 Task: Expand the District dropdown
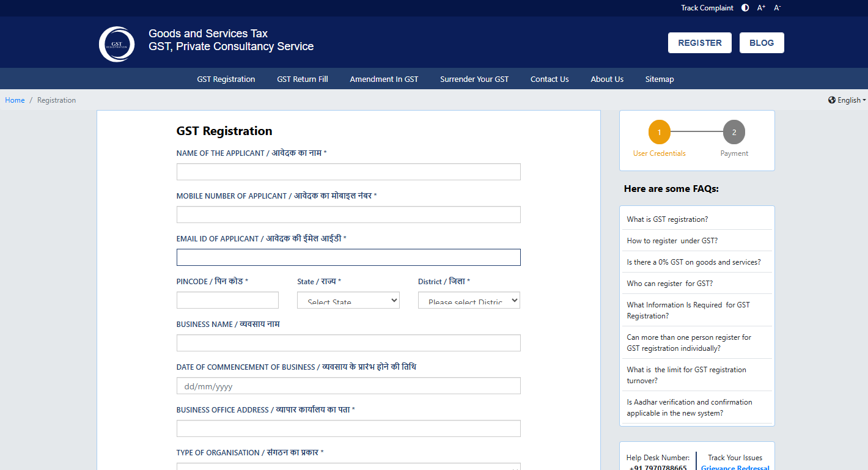(x=469, y=300)
